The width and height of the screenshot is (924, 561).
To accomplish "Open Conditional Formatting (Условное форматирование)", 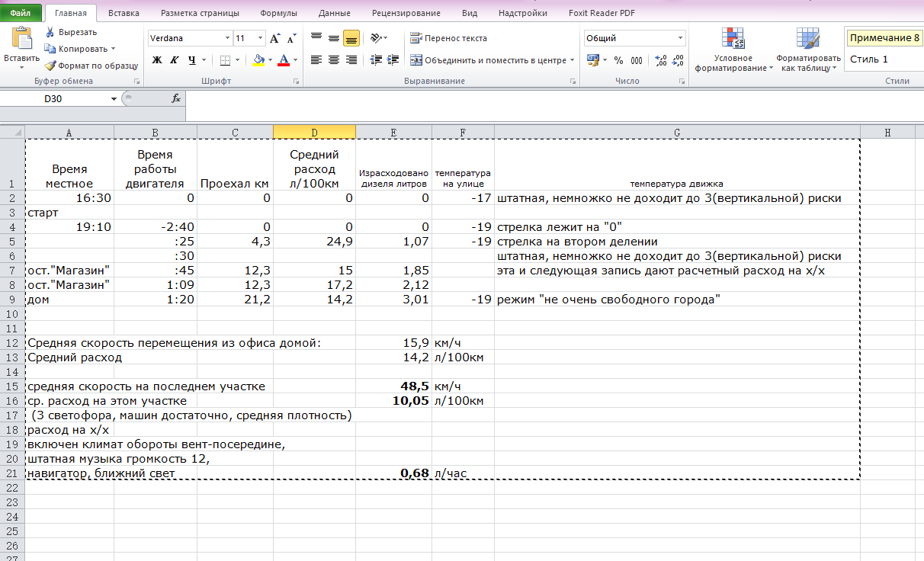I will pyautogui.click(x=733, y=50).
